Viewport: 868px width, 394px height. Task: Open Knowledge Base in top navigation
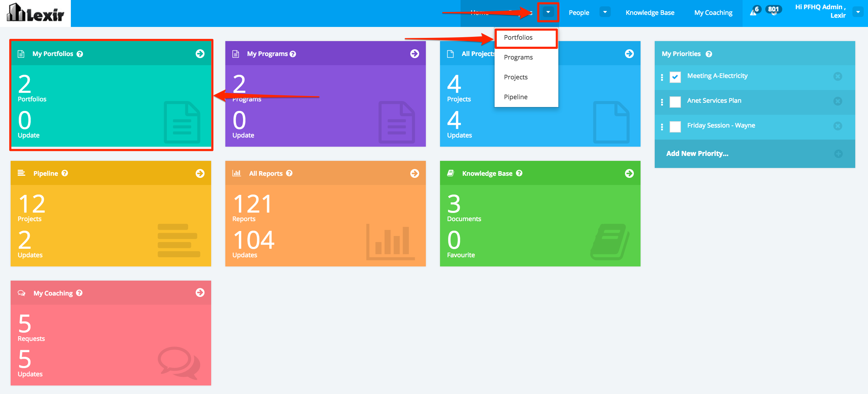pyautogui.click(x=650, y=13)
